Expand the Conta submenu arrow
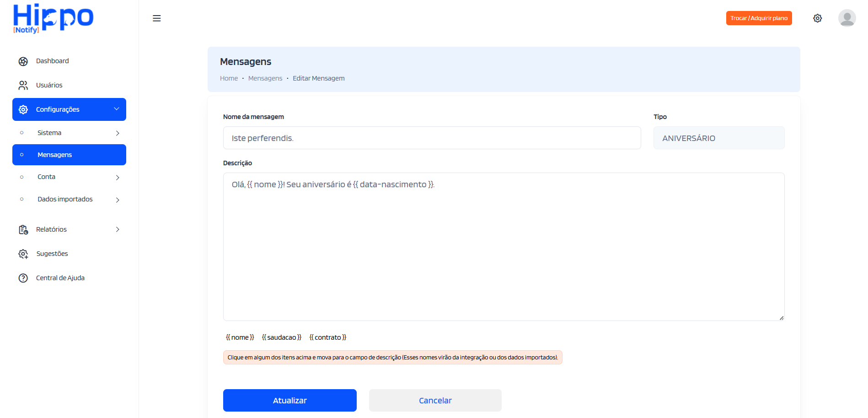 [x=118, y=178]
